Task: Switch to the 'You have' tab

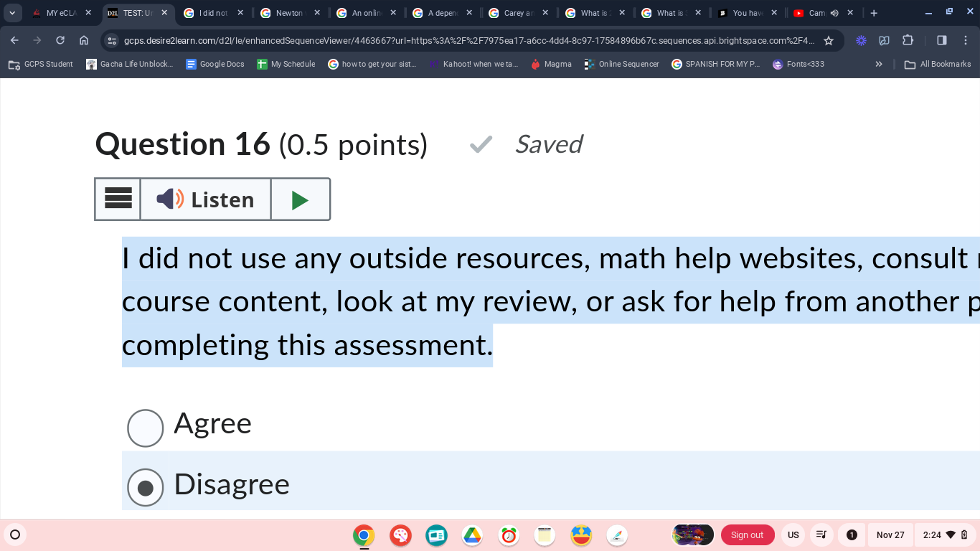Action: tap(748, 13)
